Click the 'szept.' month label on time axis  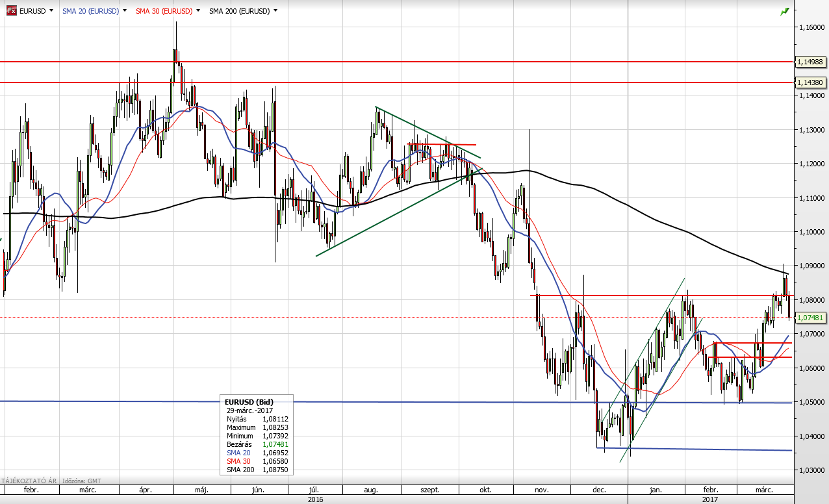pyautogui.click(x=429, y=490)
